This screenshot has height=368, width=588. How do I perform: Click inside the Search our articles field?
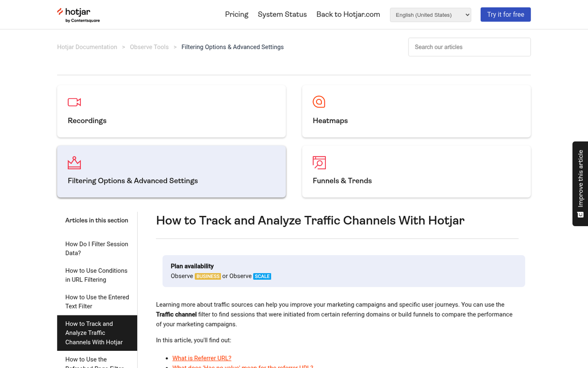click(469, 47)
